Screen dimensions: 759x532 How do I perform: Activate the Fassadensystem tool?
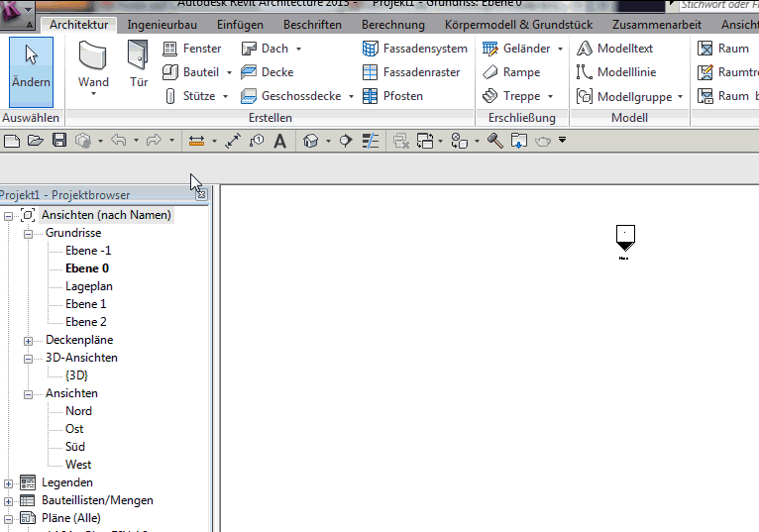click(415, 49)
